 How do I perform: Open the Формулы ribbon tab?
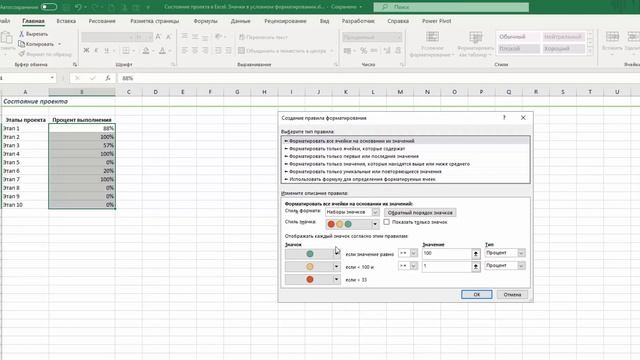click(x=205, y=21)
